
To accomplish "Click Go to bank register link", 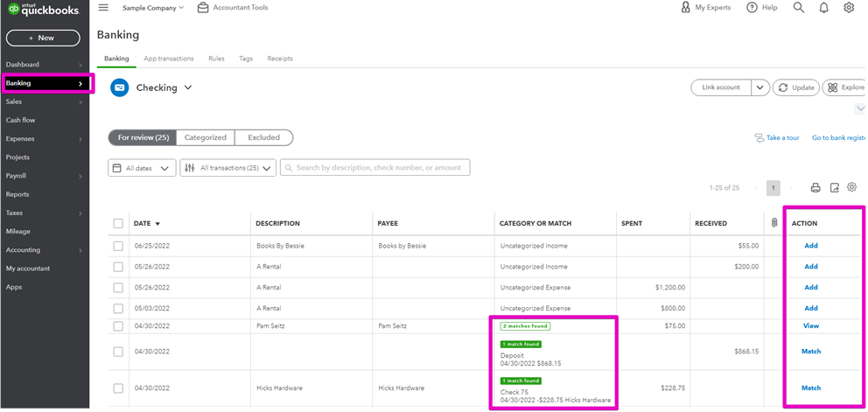I will 838,138.
